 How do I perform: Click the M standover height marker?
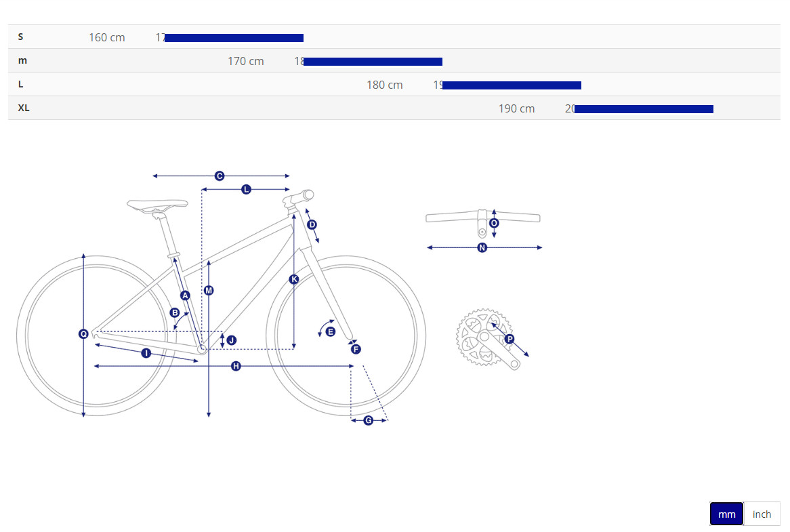[x=209, y=290]
